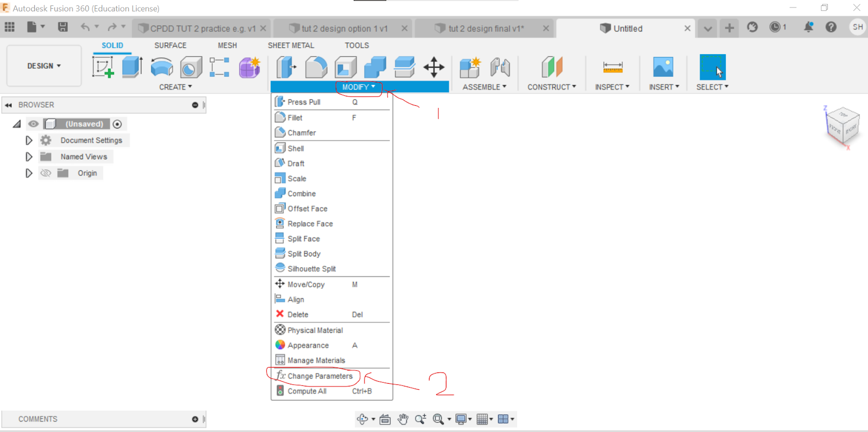Select the Revolve tool
868x432 pixels.
point(162,67)
